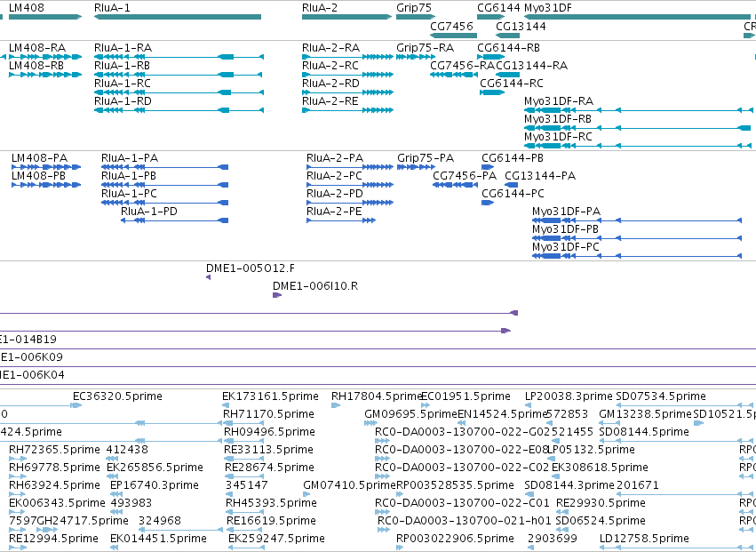
Task: Open transcript CG13144-RA
Action: (507, 75)
